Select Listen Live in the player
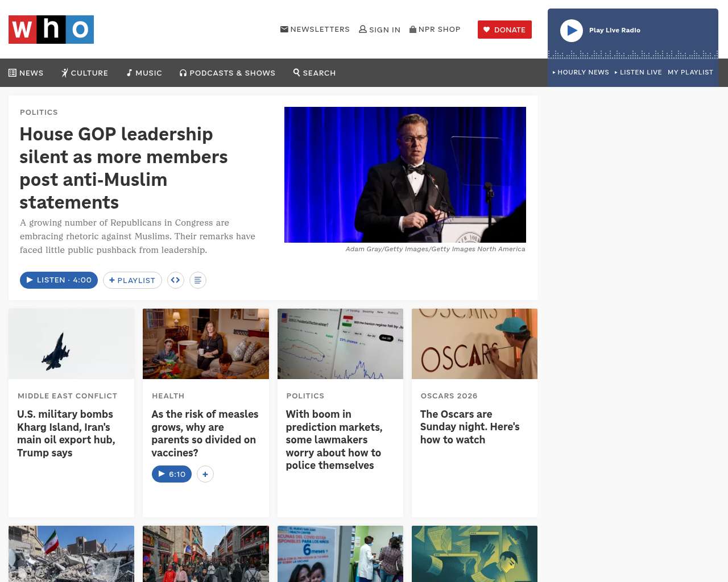728x582 pixels. coord(638,72)
